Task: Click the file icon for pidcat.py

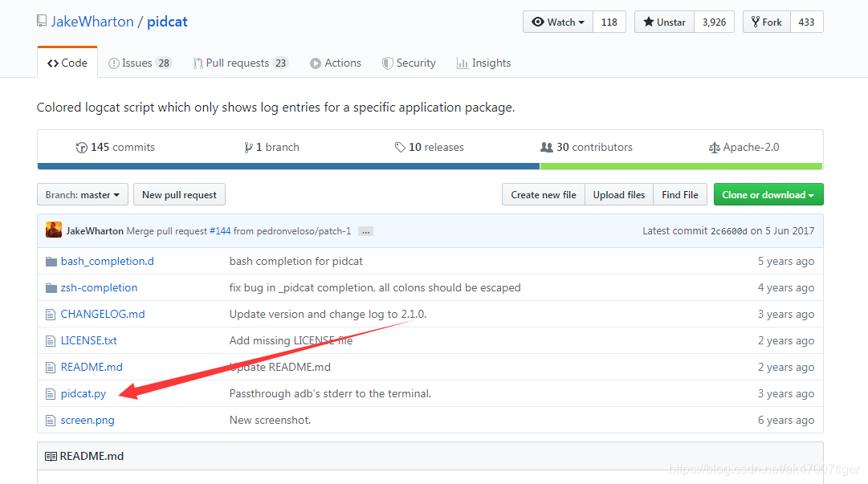Action: (x=51, y=394)
